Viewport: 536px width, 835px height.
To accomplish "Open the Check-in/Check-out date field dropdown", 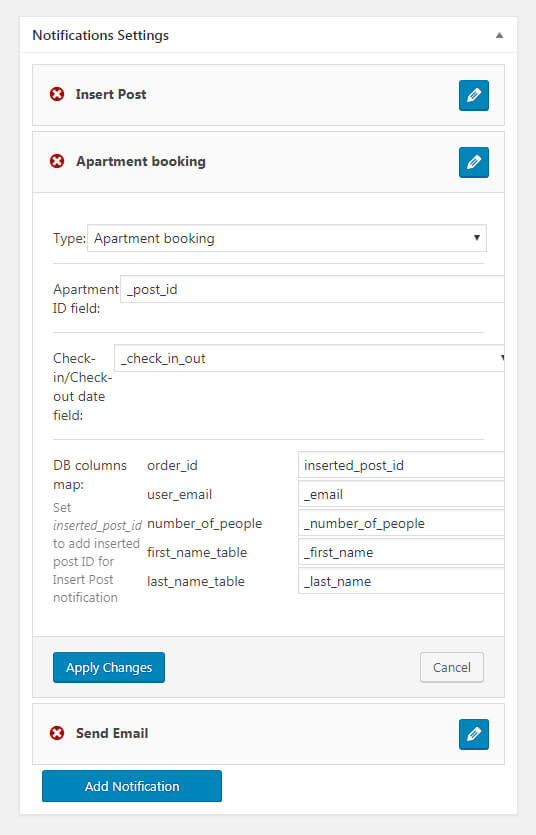I will [309, 358].
